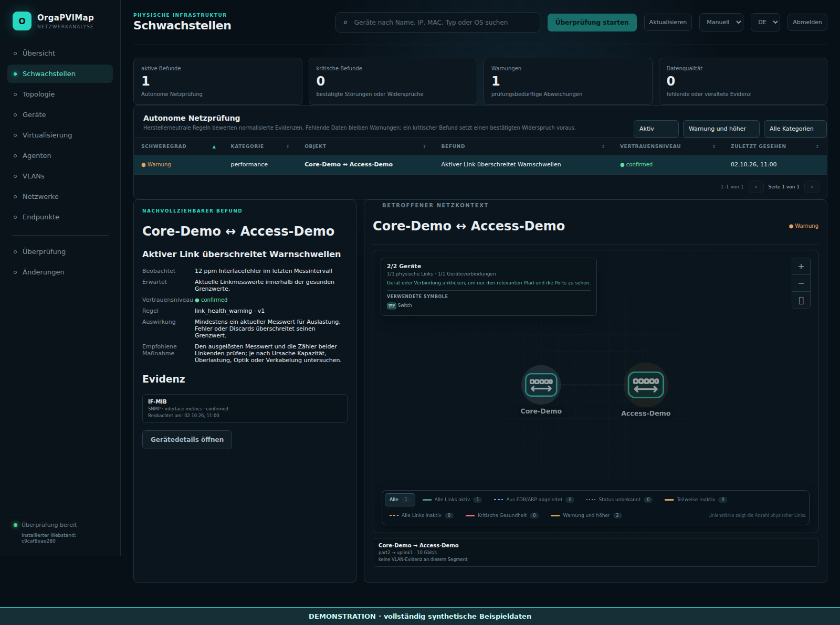
Task: Open the Warnung und höher severity dropdown
Action: [x=721, y=129]
